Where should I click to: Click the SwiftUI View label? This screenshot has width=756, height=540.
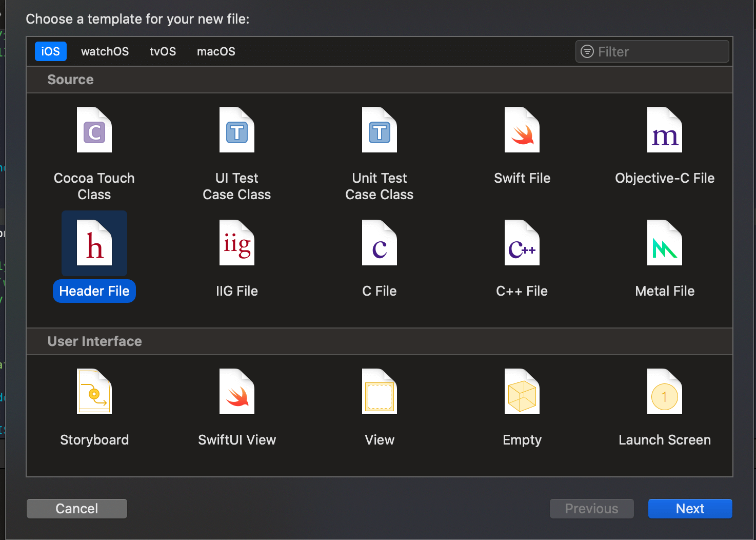tap(237, 440)
